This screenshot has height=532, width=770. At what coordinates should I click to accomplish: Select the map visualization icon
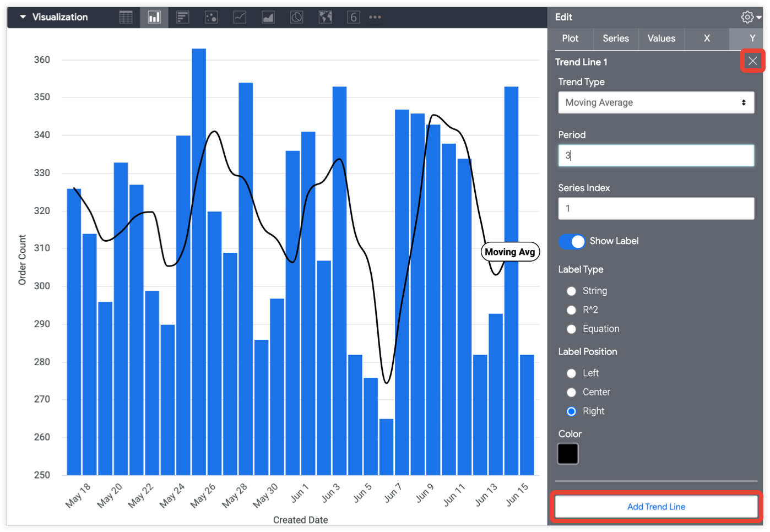click(325, 17)
